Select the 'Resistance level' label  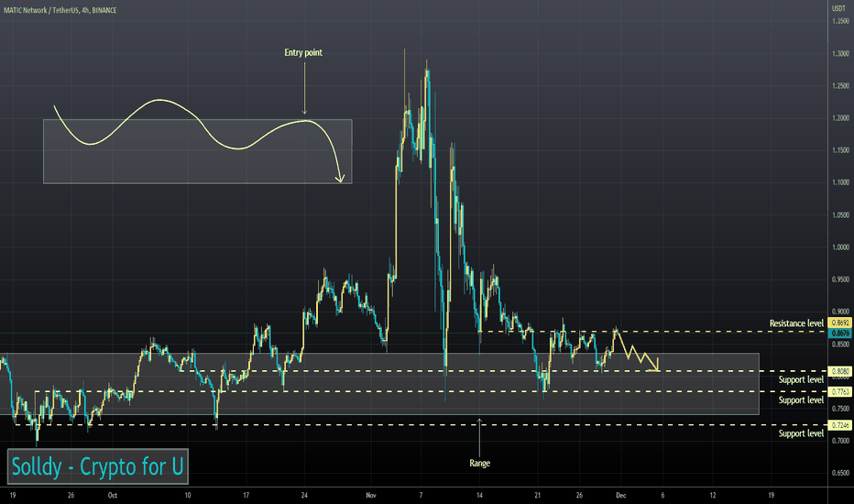pyautogui.click(x=796, y=323)
